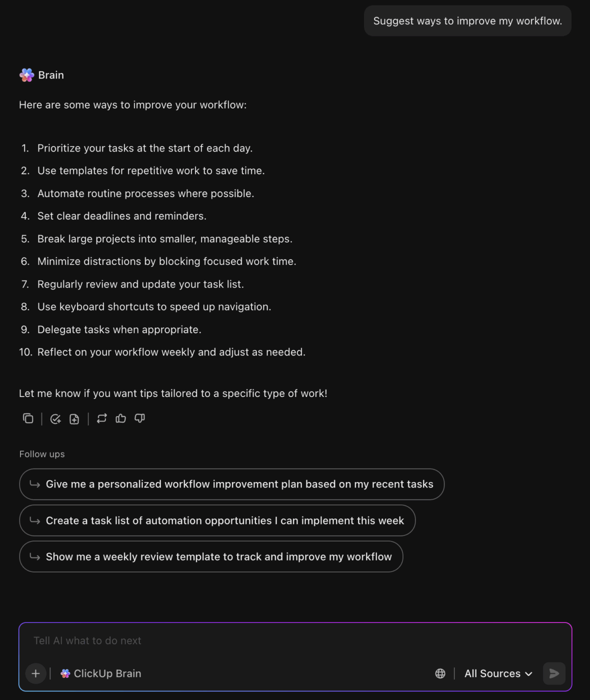The image size is (590, 700).
Task: Select 'Give me a personalized workflow improvement plan'
Action: pyautogui.click(x=232, y=484)
